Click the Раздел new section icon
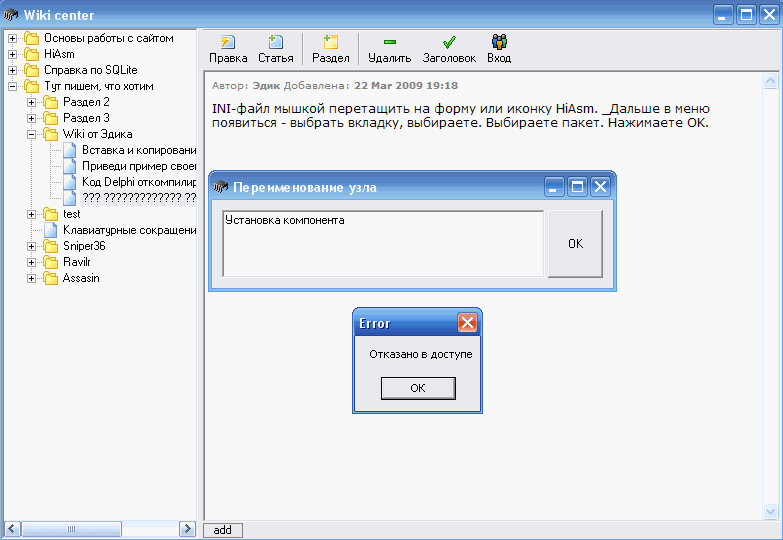 click(x=331, y=42)
